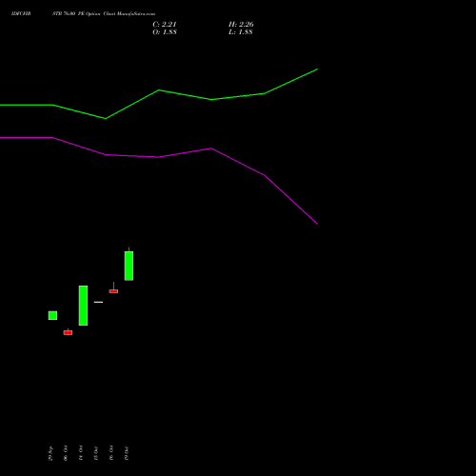The image size is (476, 476).
Task: Click the 16 Oct date label
Action: click(x=111, y=453)
